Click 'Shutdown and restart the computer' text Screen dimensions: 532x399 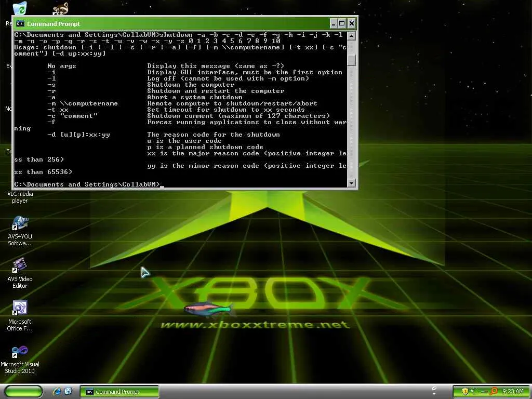click(216, 91)
